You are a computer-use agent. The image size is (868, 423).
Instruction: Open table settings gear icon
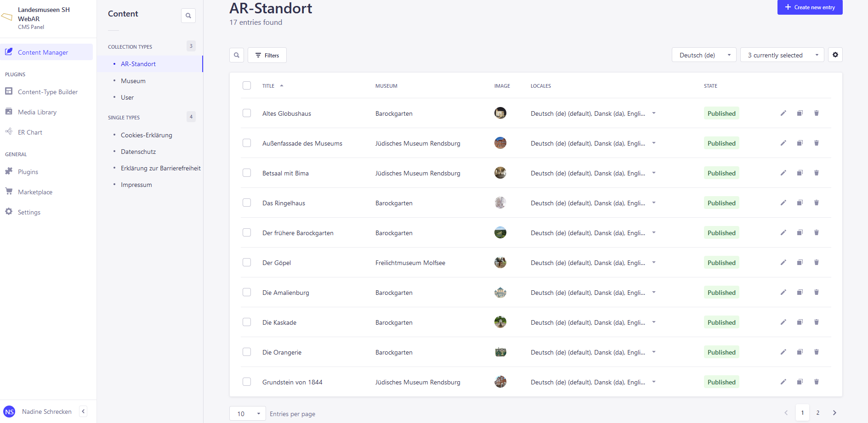835,55
